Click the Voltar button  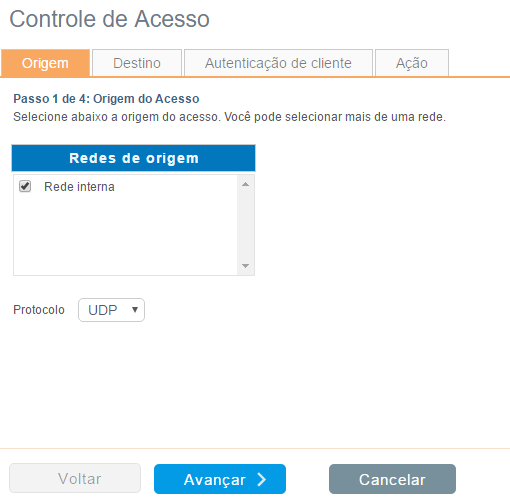(75, 478)
